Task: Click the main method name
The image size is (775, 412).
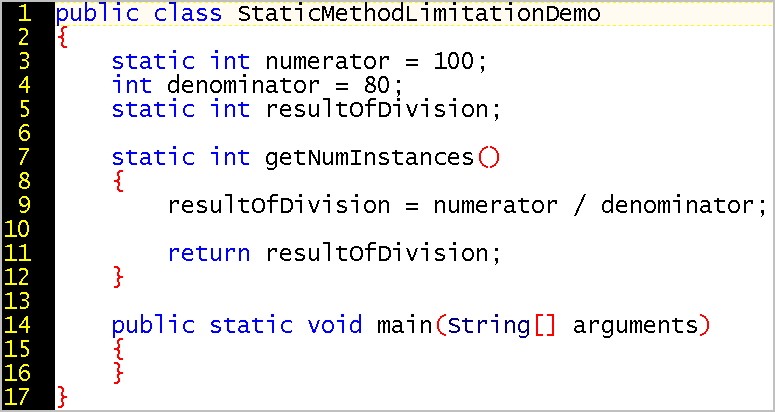Action: tap(405, 325)
